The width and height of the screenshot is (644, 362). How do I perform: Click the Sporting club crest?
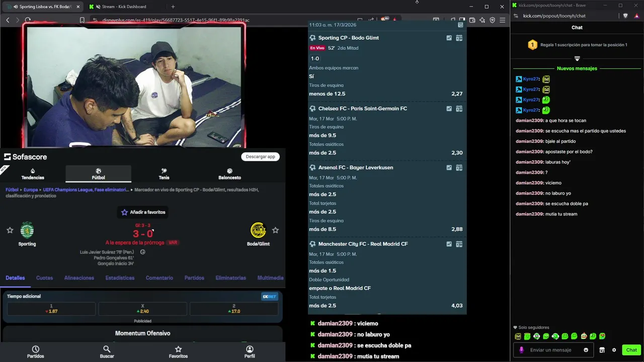coord(27,230)
